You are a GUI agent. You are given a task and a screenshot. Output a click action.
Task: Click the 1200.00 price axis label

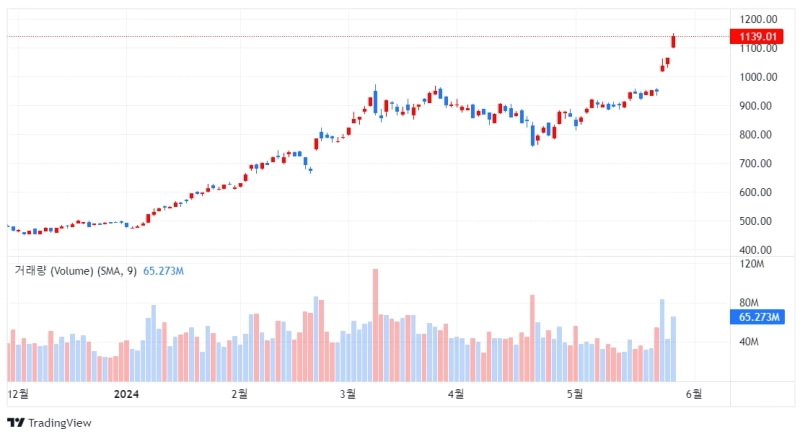point(758,19)
